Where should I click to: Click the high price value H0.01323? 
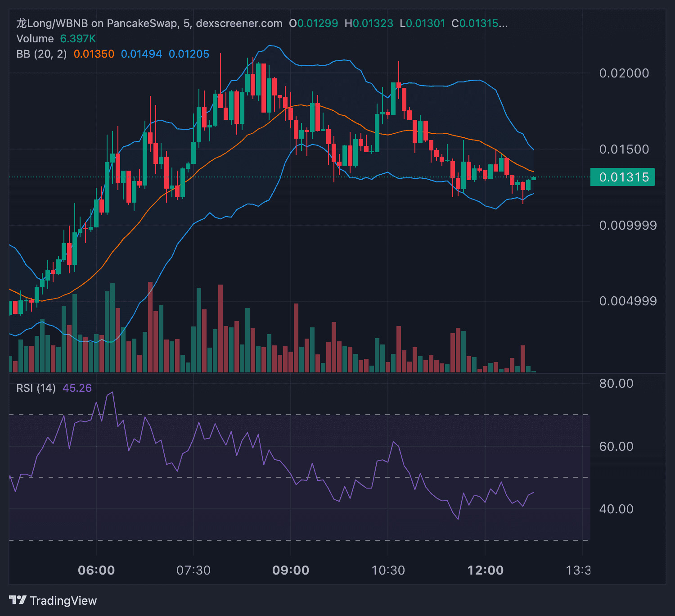(x=369, y=23)
